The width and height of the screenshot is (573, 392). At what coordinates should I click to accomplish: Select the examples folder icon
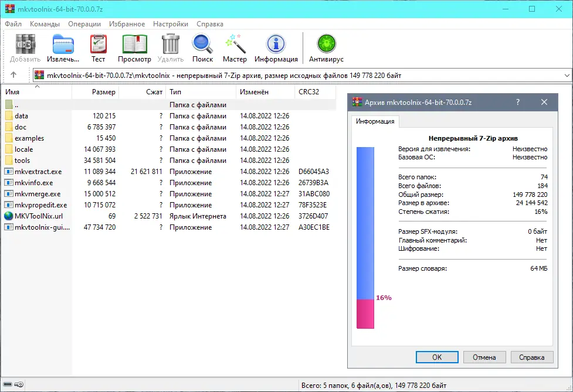pos(9,138)
